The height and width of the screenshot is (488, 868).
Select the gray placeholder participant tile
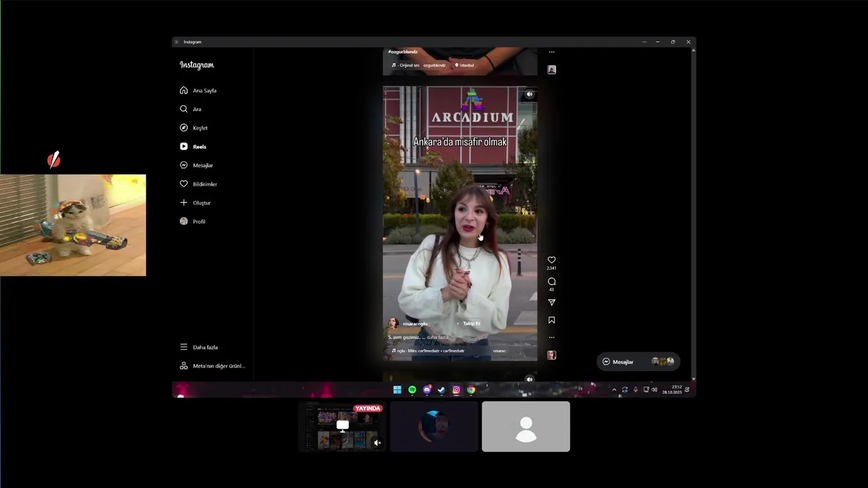[526, 426]
